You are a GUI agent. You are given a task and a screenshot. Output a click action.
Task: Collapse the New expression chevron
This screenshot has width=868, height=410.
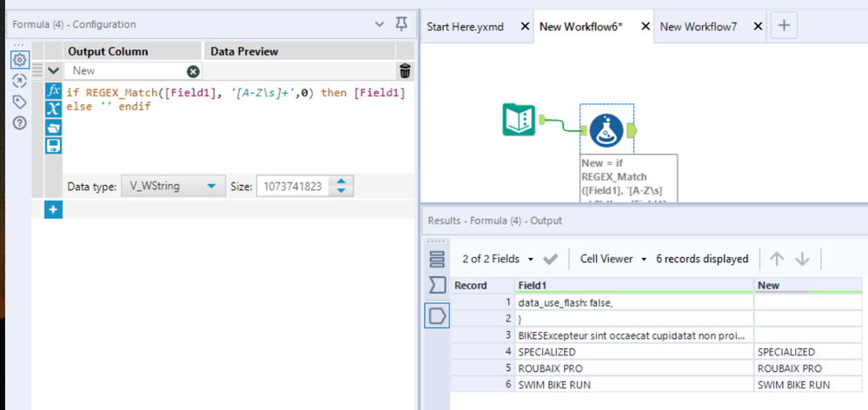pos(54,70)
